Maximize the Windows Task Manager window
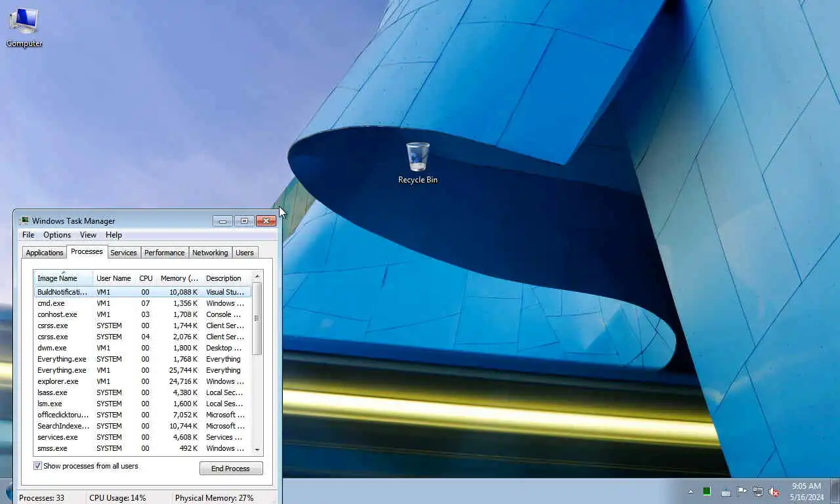This screenshot has width=840, height=504. 244,221
